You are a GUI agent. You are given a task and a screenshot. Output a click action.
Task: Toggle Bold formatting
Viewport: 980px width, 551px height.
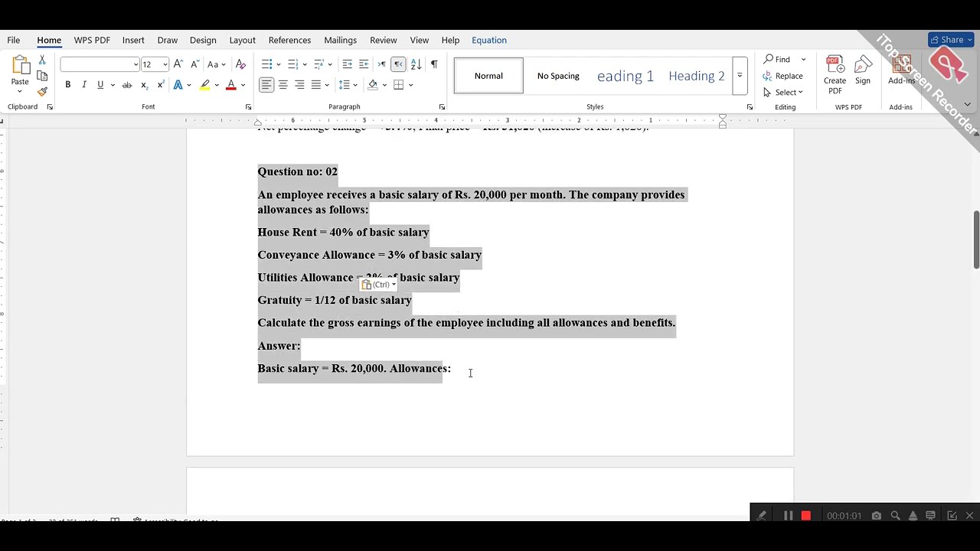[67, 85]
